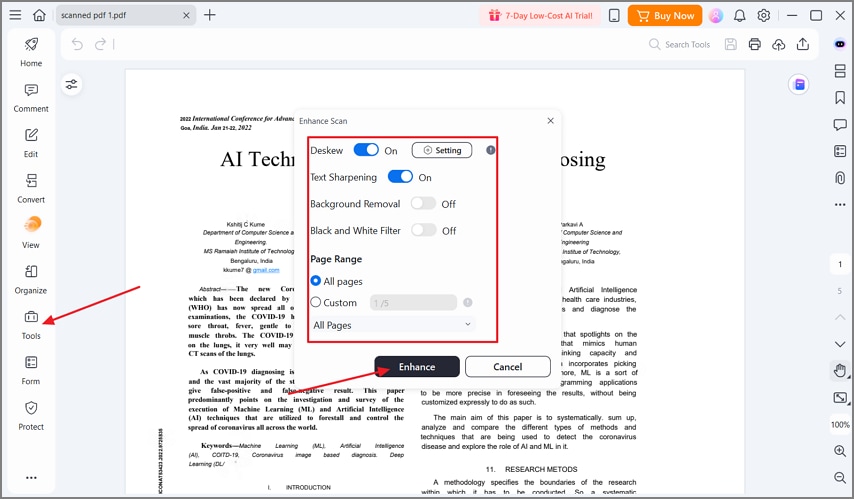This screenshot has width=854, height=499.
Task: Open the thumbnails panel icon
Action: 840,71
